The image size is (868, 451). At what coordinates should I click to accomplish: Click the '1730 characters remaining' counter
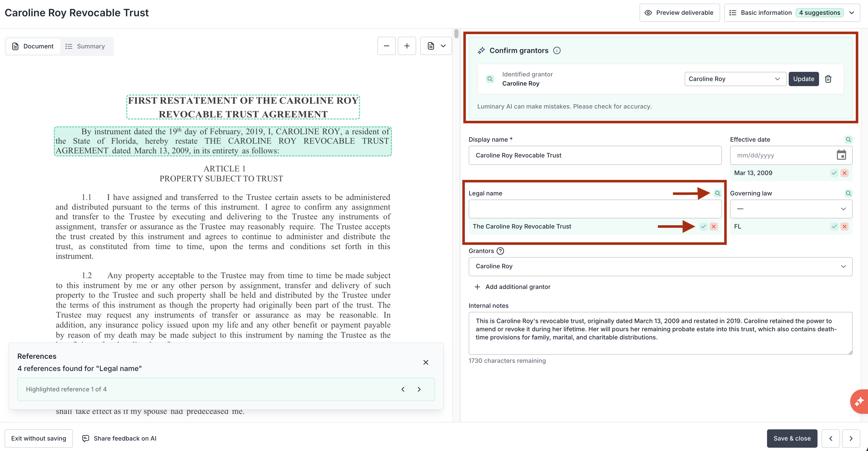pyautogui.click(x=507, y=361)
